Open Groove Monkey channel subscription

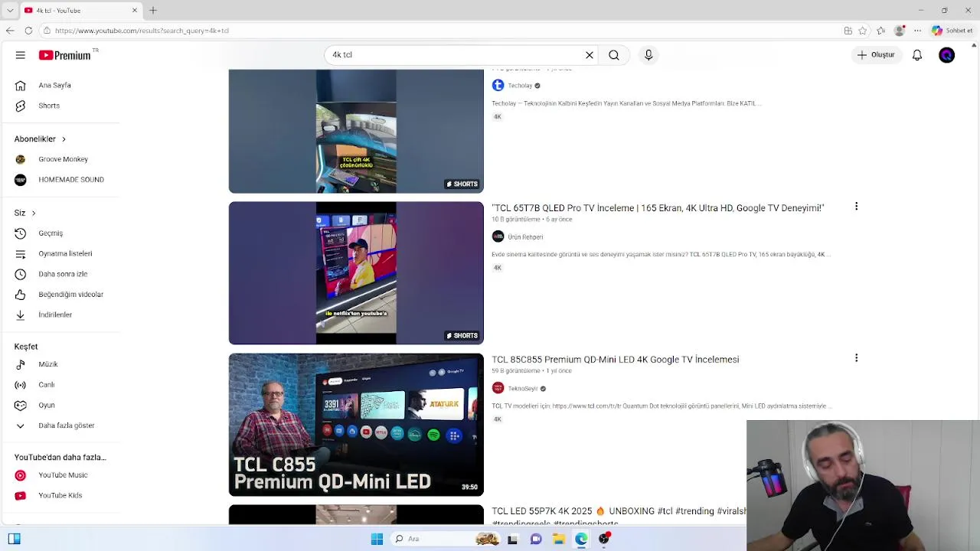63,159
